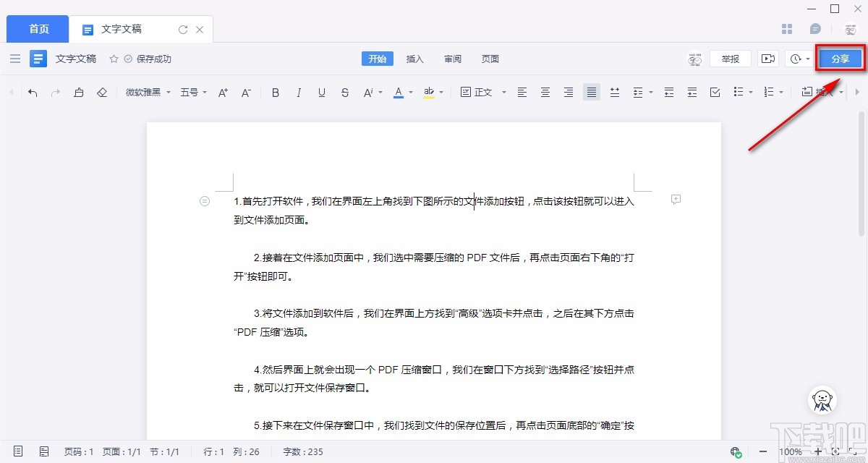Undo the last edit
Image resolution: width=868 pixels, height=463 pixels.
pyautogui.click(x=33, y=93)
